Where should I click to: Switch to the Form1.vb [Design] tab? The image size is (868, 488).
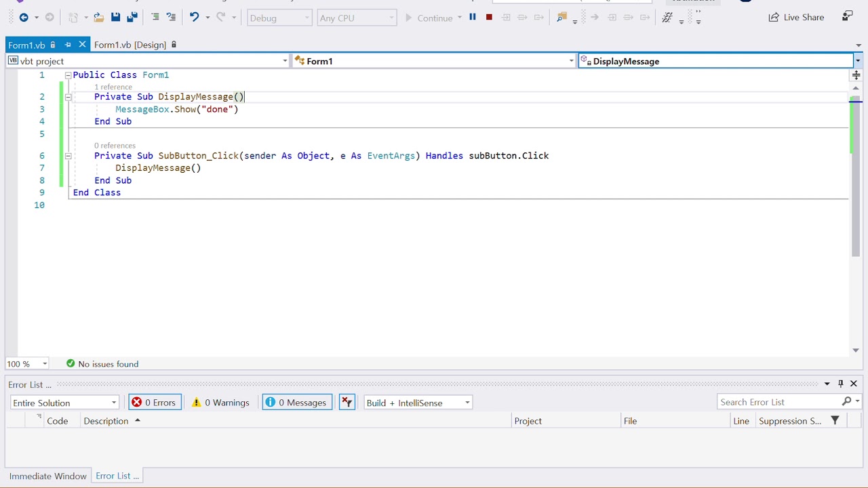pos(130,45)
